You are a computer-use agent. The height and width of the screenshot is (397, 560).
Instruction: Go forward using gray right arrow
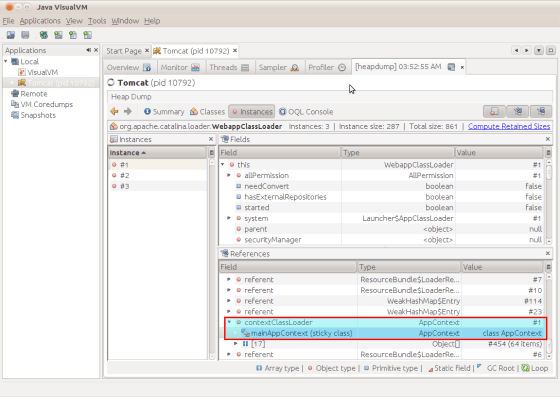(x=128, y=112)
